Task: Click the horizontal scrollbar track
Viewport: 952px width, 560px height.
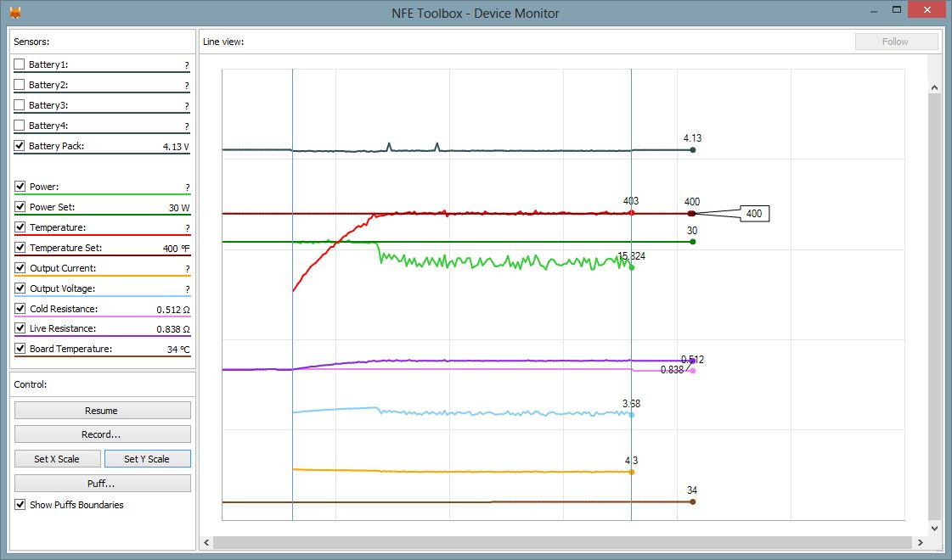Action: pos(563,542)
